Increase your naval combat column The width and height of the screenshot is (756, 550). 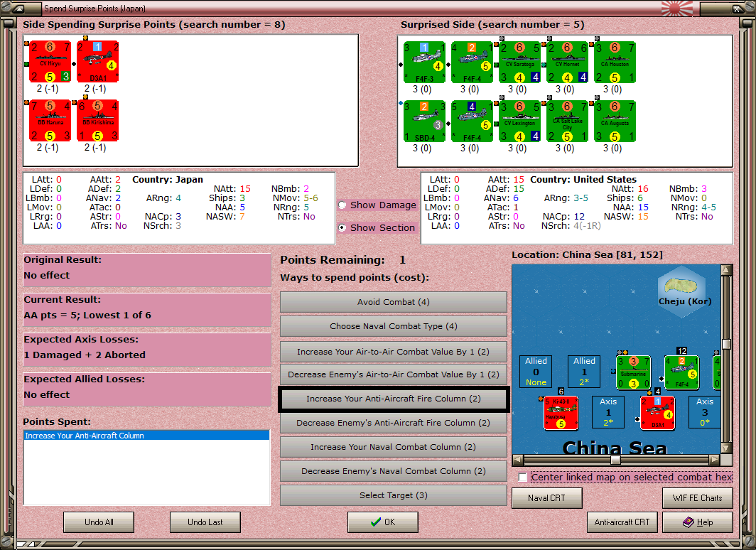coord(394,447)
